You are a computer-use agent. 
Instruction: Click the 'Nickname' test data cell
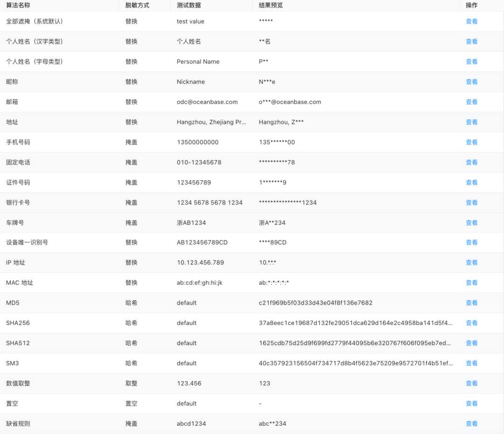tap(190, 82)
